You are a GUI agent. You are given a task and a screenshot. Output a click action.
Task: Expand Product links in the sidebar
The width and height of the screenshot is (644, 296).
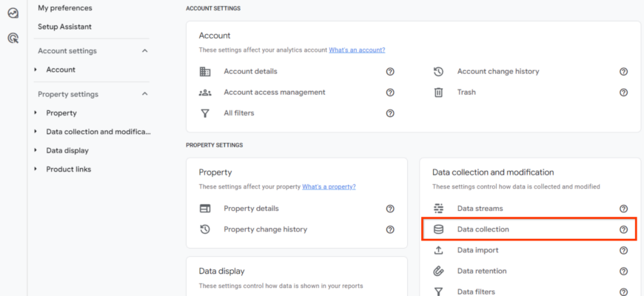click(x=36, y=169)
